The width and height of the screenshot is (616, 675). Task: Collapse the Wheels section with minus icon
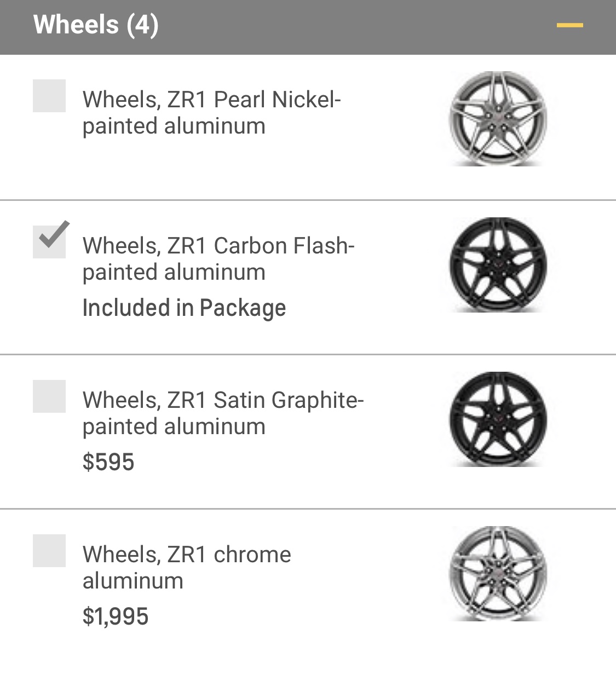point(569,26)
